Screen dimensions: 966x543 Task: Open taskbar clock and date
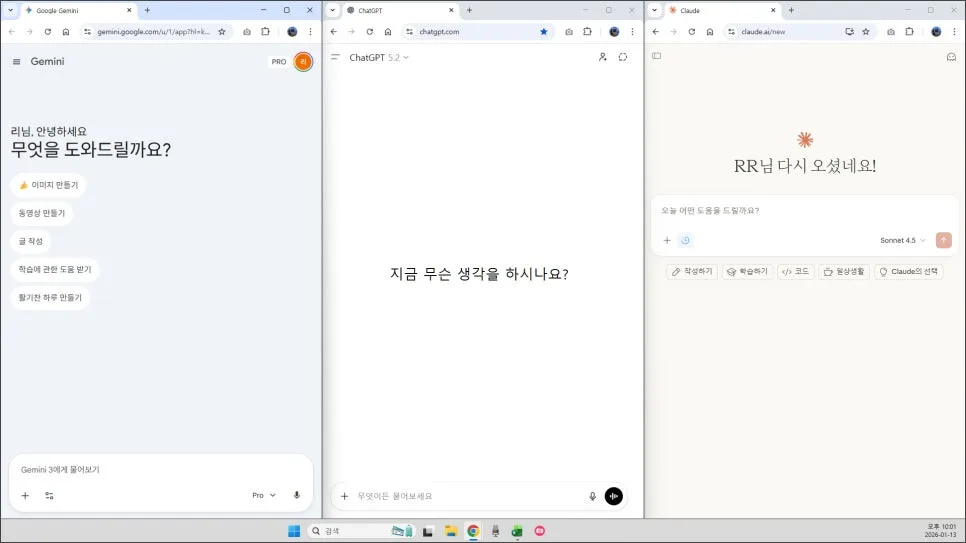click(x=941, y=531)
